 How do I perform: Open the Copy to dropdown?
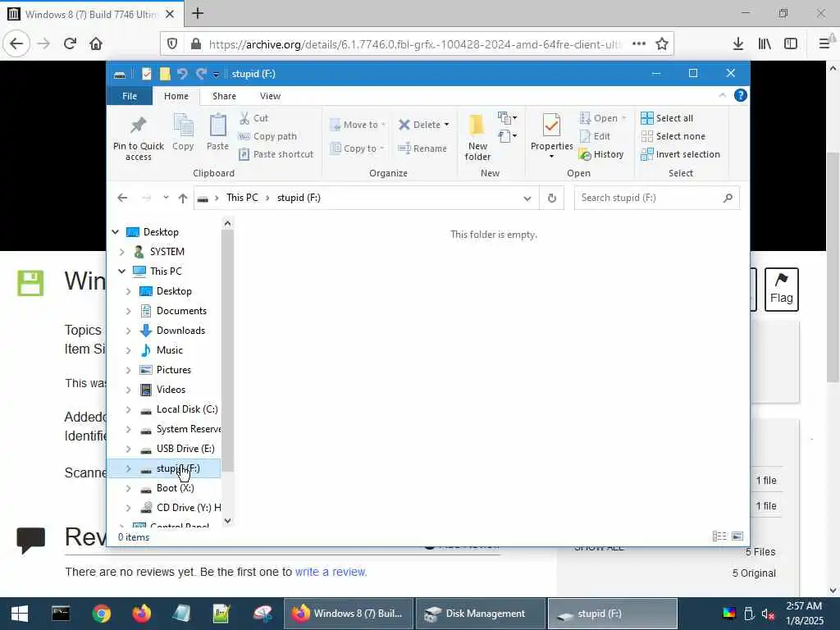click(x=358, y=148)
